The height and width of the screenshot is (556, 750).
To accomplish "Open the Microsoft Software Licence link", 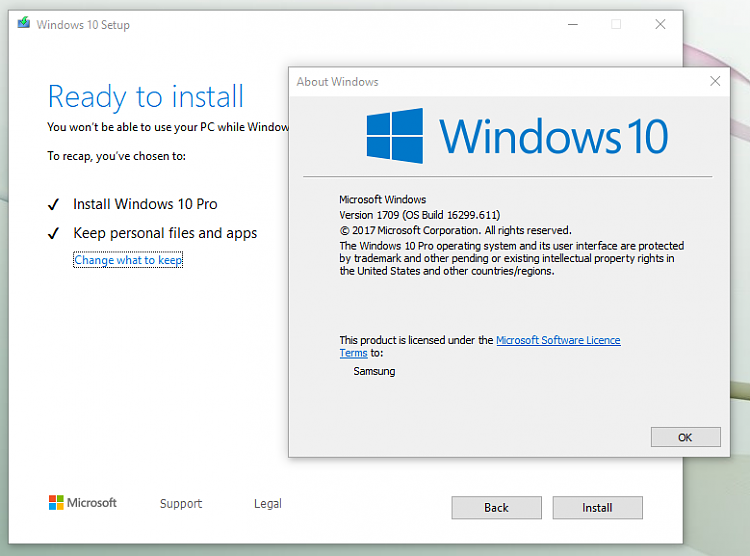I will click(558, 340).
